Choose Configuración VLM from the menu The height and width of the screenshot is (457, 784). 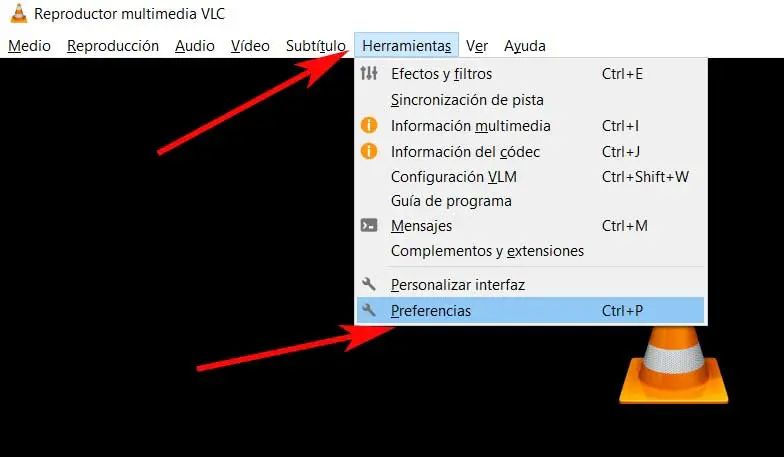pos(530,176)
